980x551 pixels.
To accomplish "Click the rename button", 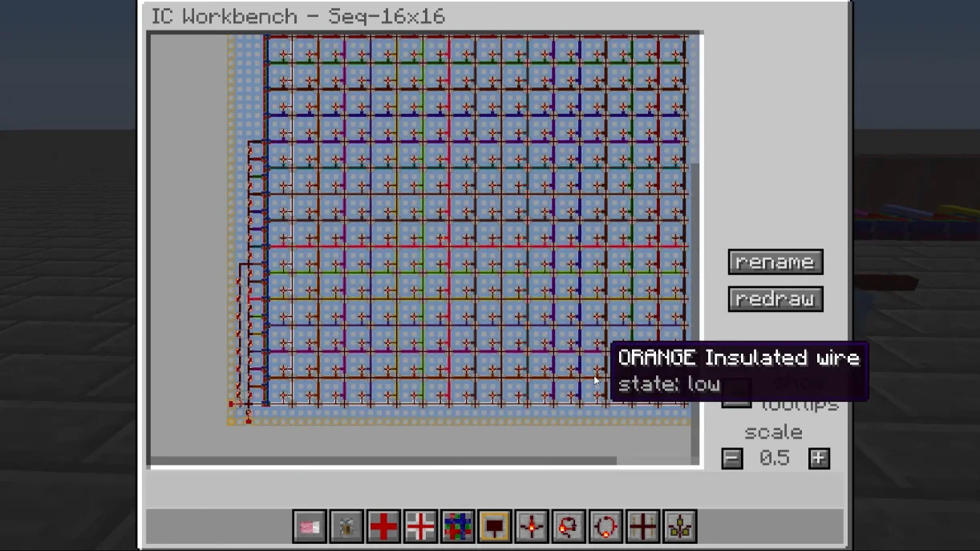I will click(x=775, y=262).
